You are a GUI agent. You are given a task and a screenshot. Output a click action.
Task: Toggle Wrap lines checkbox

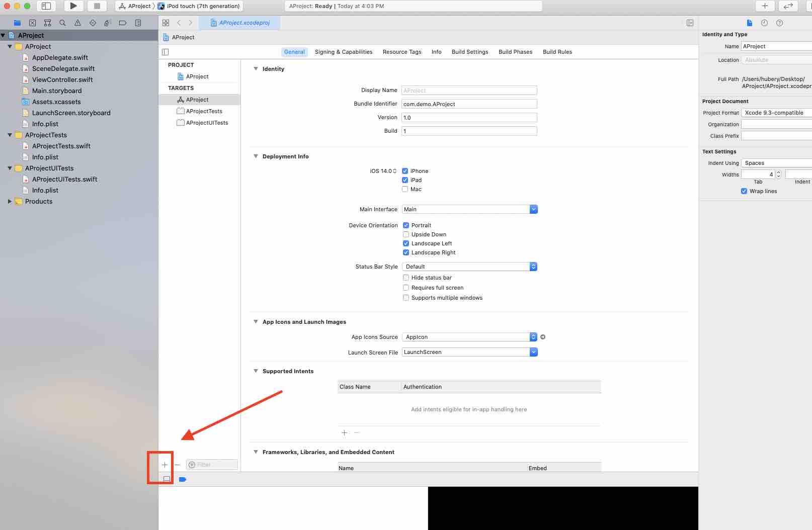tap(744, 191)
